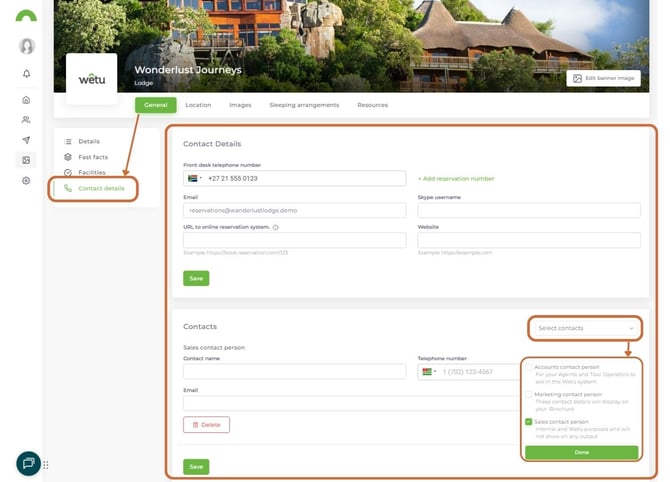Click the Add reservation number link
This screenshot has width=670, height=482.
(456, 178)
